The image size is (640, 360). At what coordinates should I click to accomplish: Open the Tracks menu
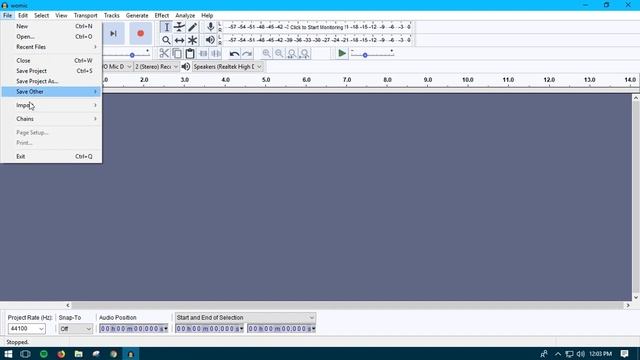point(111,16)
